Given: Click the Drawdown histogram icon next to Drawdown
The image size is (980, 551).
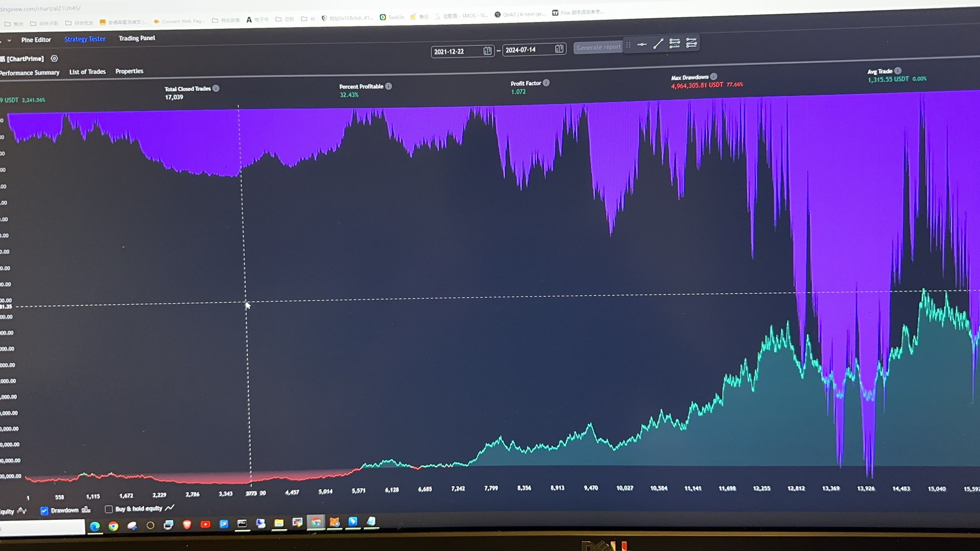Looking at the screenshot, I should (x=86, y=510).
